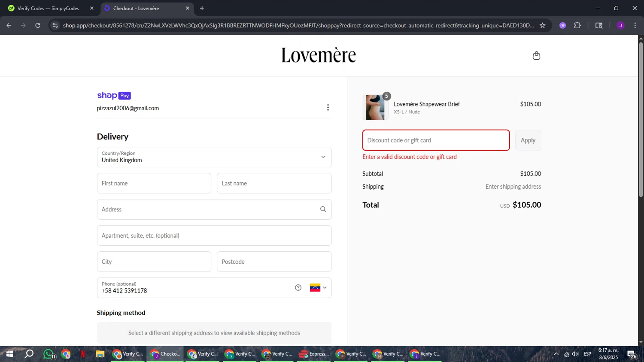Click the "XS-L / Nude" variant text
Screen dimensions: 644x362
coord(407,112)
